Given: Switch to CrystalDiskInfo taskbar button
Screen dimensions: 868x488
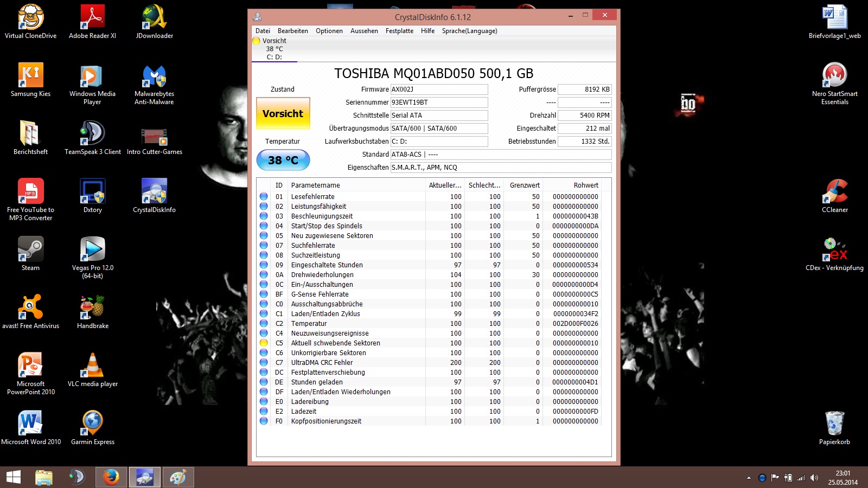Looking at the screenshot, I should pos(145,477).
